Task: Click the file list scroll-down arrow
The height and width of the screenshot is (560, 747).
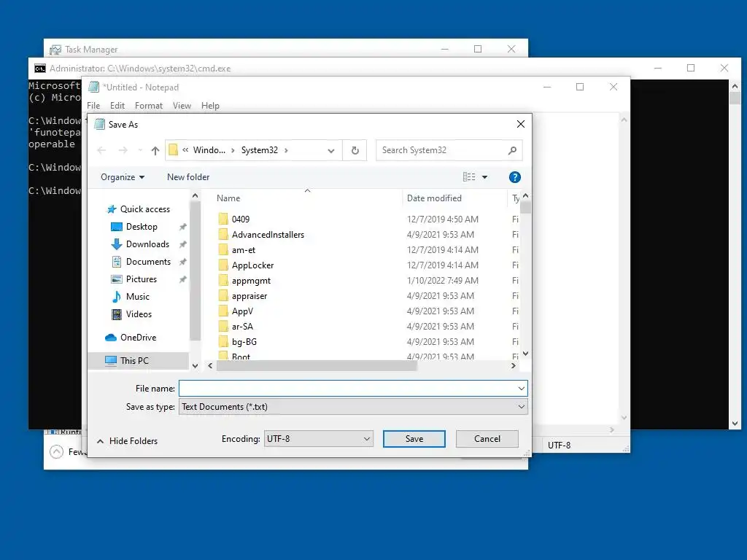Action: pos(525,354)
